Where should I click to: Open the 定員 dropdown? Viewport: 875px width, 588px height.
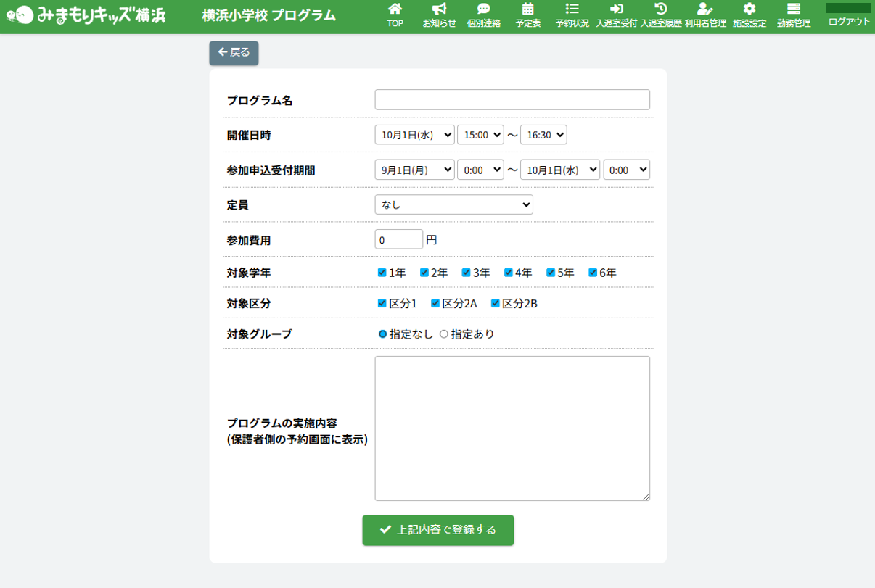coord(453,204)
